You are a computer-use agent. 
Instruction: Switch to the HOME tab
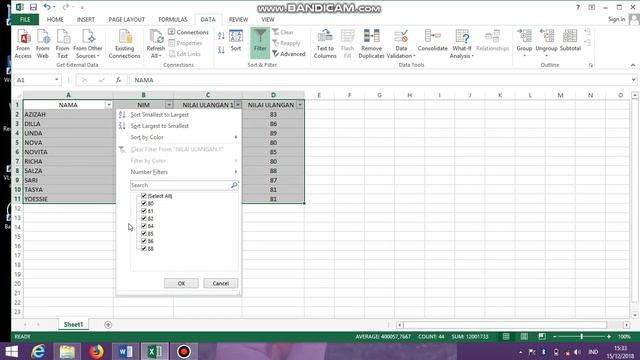[x=55, y=19]
